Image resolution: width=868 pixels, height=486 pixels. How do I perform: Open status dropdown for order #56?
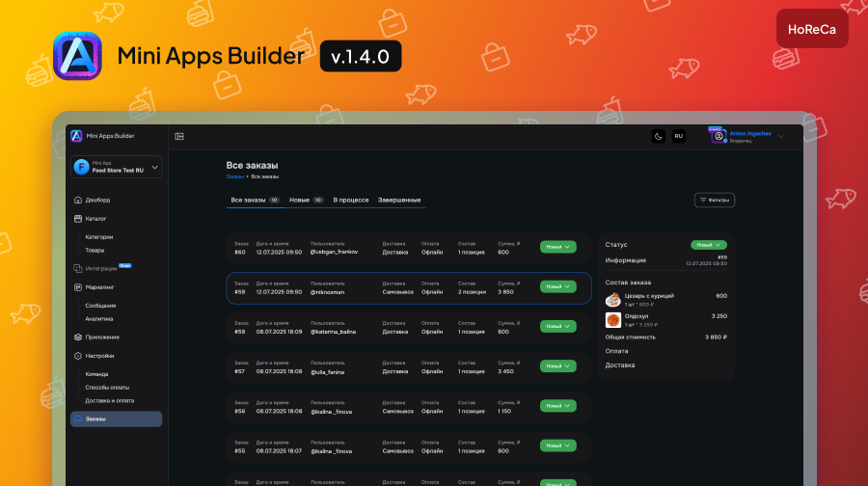pyautogui.click(x=558, y=406)
